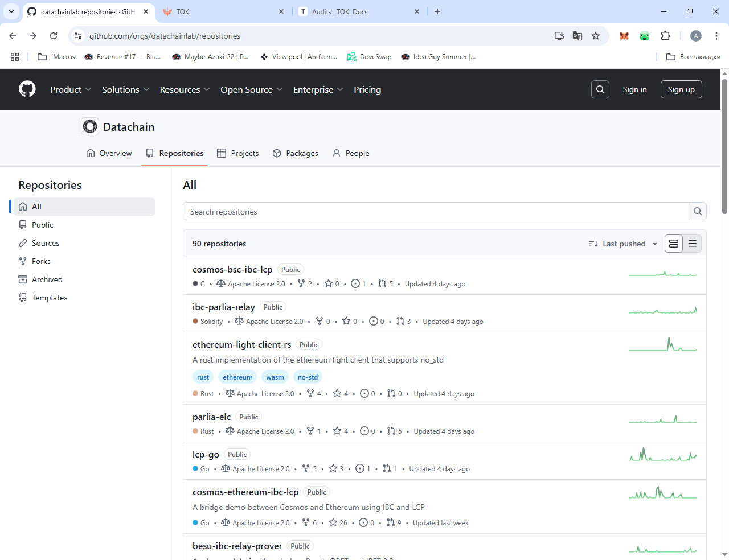
Task: Expand the Product menu
Action: click(x=71, y=89)
